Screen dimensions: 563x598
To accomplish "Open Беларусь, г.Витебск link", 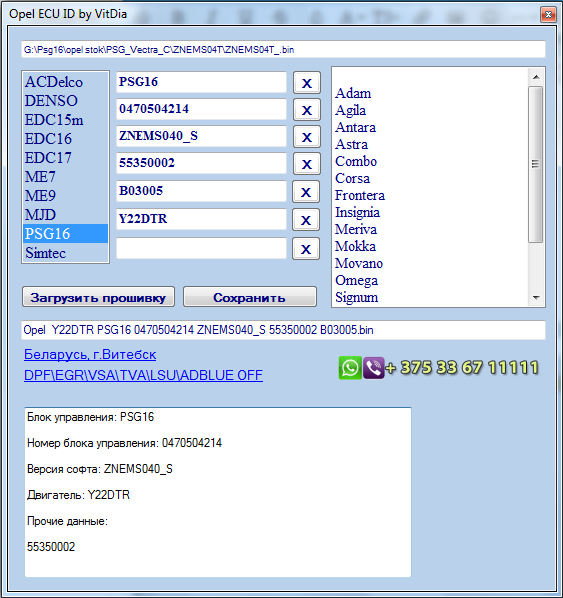I will tap(90, 355).
